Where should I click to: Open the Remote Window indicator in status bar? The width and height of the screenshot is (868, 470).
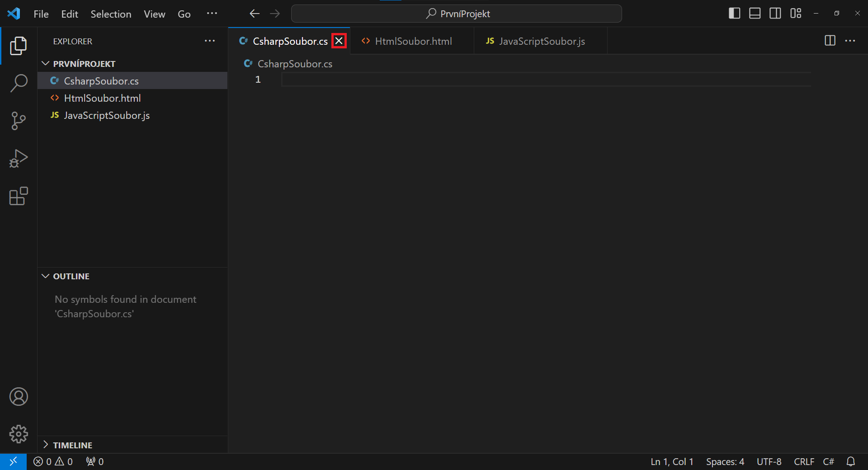tap(13, 461)
